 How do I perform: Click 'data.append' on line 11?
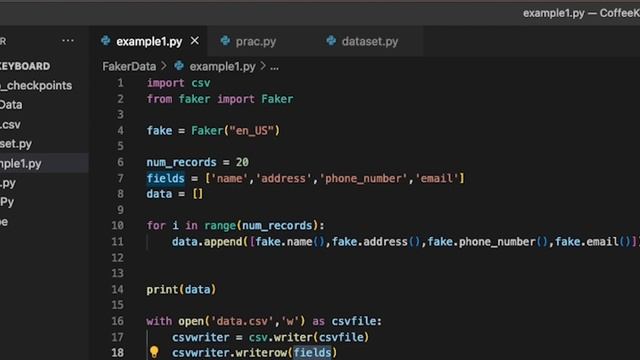click(x=207, y=242)
